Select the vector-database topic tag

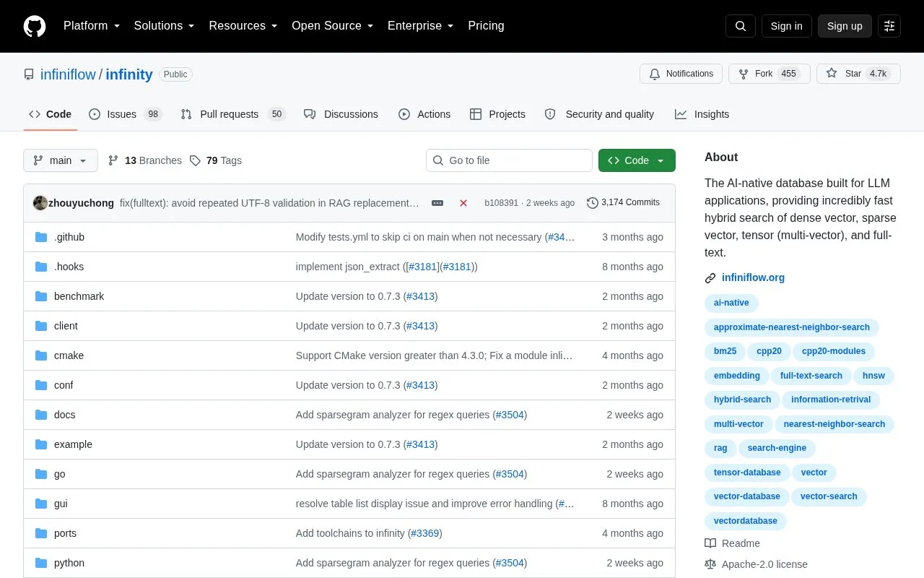click(746, 496)
